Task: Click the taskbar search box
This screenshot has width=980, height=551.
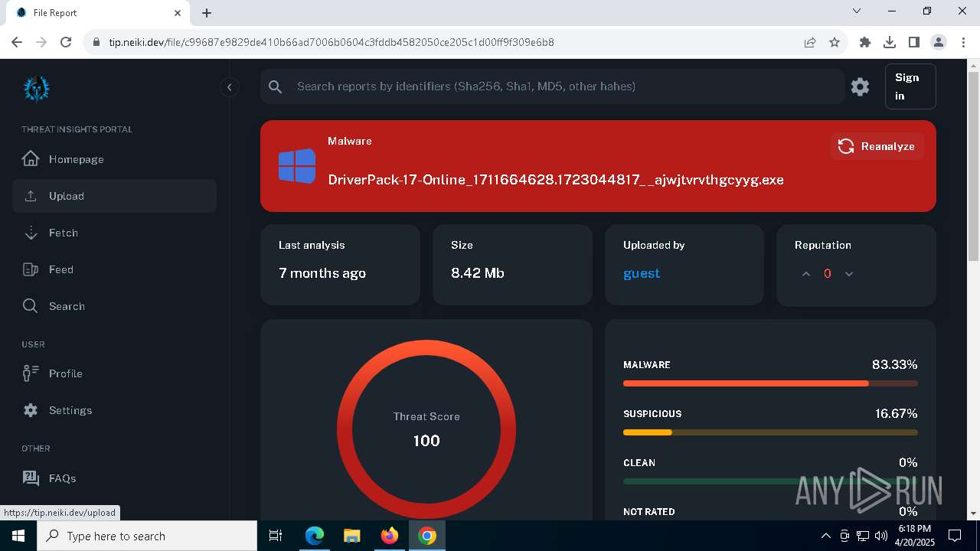Action: point(147,536)
